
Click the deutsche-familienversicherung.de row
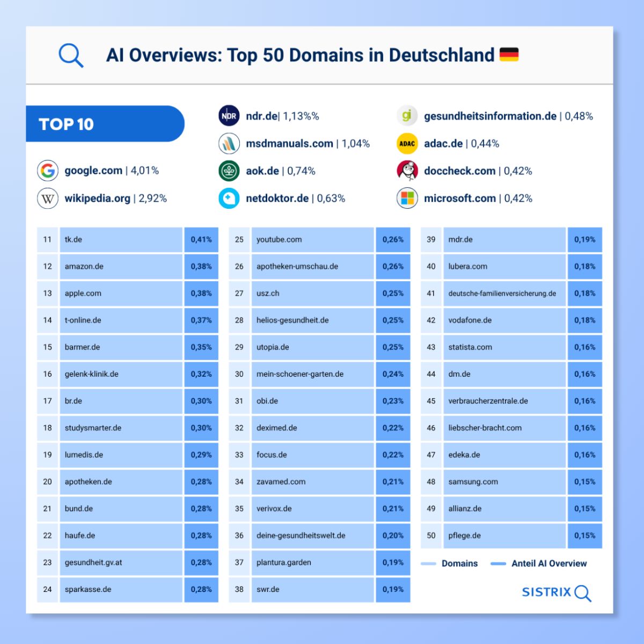pos(511,293)
